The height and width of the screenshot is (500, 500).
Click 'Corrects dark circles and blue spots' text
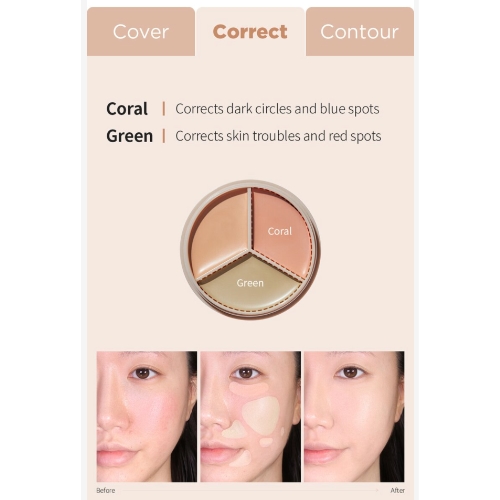[x=277, y=109]
